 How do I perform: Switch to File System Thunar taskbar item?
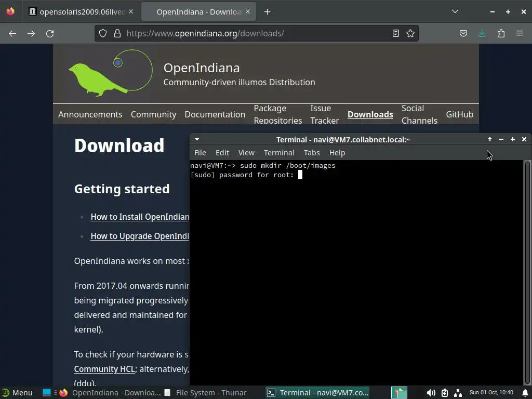[x=206, y=393]
